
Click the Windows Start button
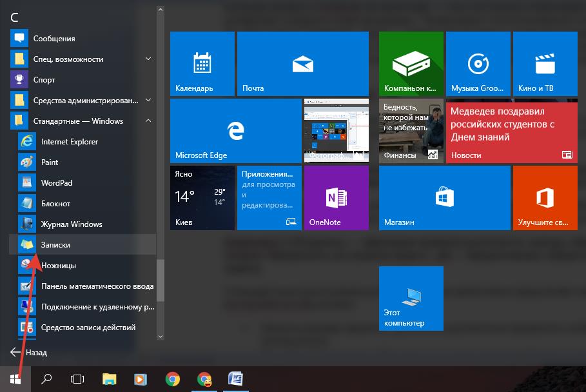[x=15, y=379]
